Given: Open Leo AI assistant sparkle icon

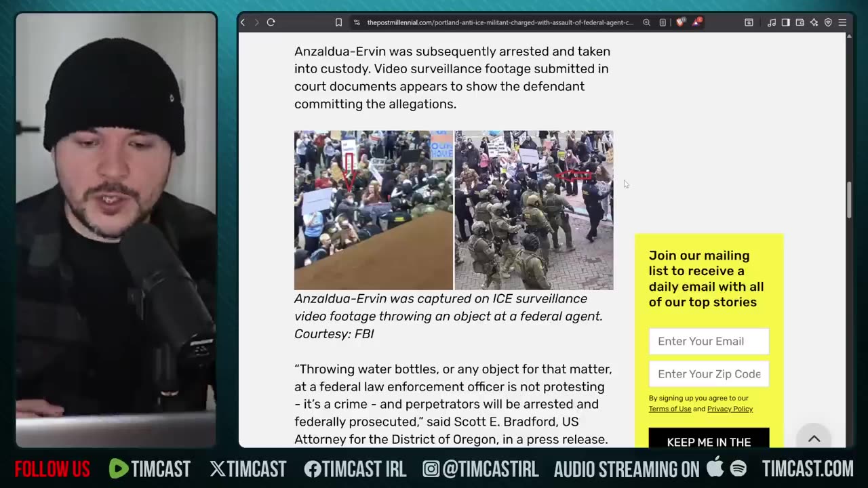Looking at the screenshot, I should 814,22.
